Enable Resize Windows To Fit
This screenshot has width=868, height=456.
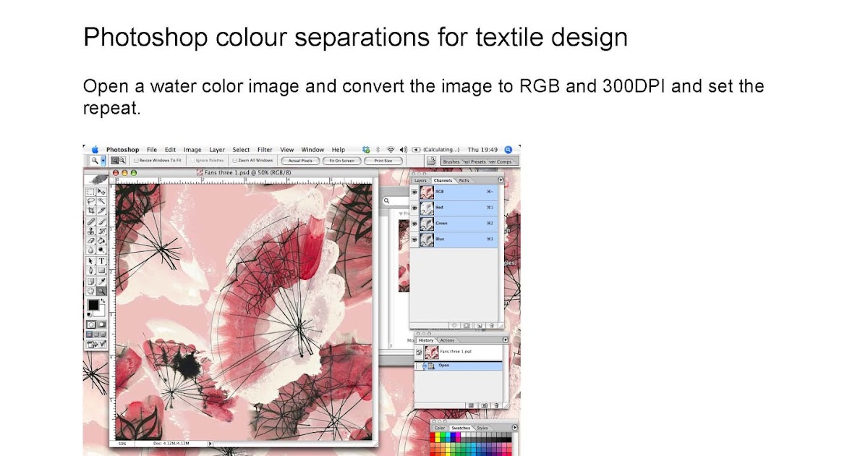[x=137, y=161]
